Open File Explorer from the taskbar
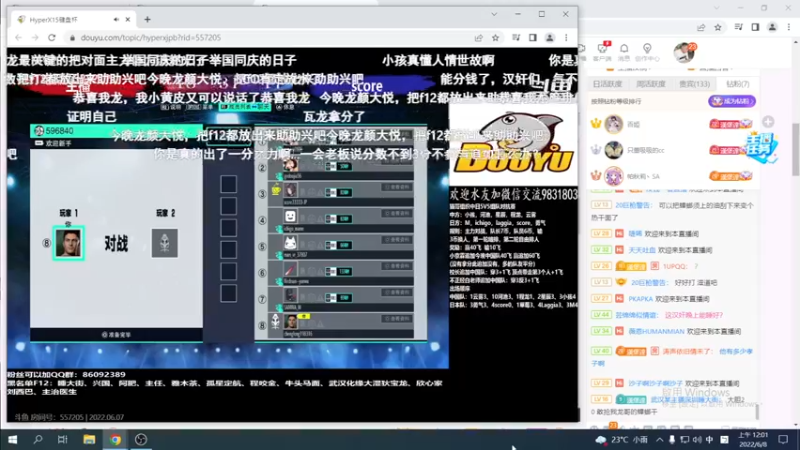 pyautogui.click(x=89, y=440)
